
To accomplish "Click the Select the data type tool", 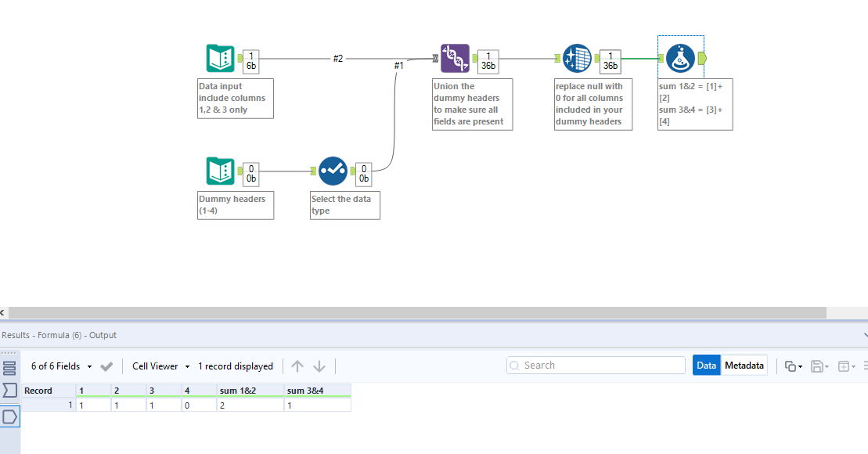I will [333, 171].
